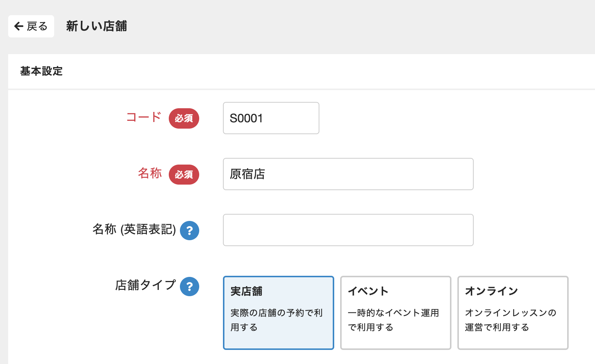
Task: Click the red コード field label
Action: tap(144, 117)
